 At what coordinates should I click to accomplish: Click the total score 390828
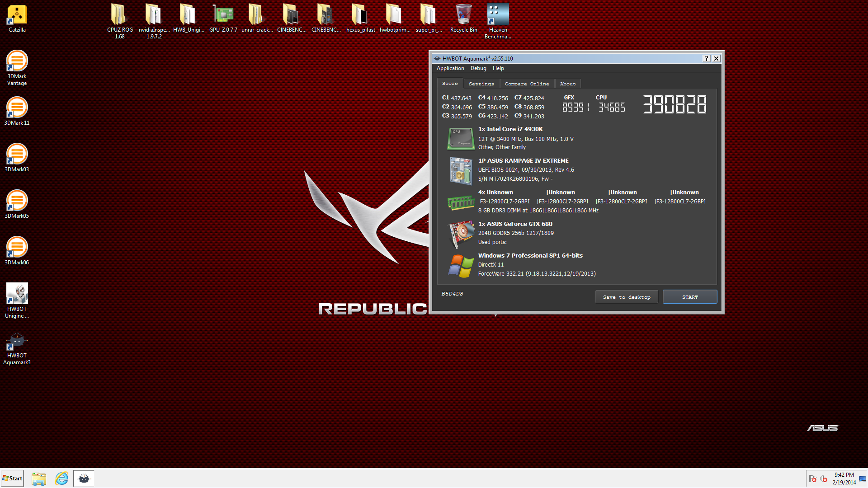point(675,104)
